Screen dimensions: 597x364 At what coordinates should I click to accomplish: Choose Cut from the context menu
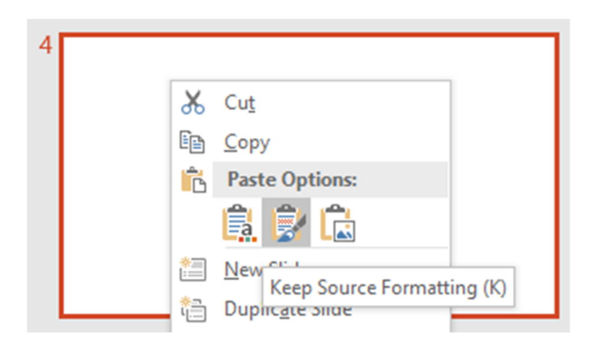point(239,102)
